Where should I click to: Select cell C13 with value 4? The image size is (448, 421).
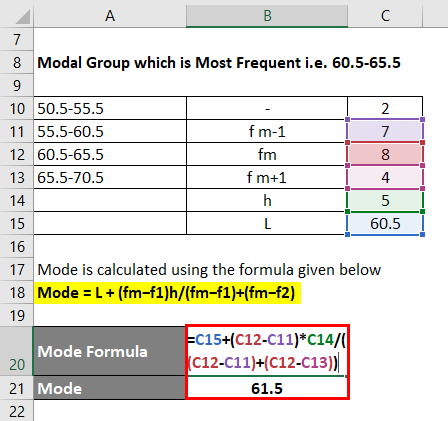(x=385, y=177)
